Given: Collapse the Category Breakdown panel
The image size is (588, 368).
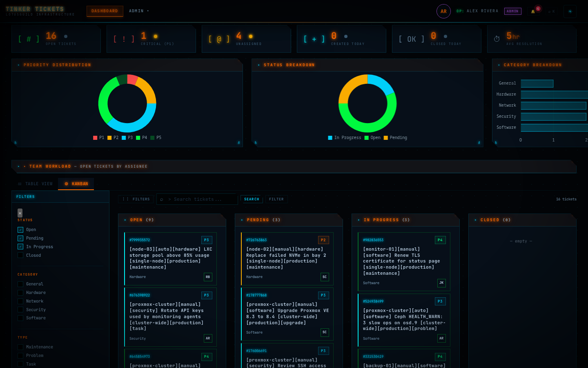Looking at the screenshot, I should 499,65.
